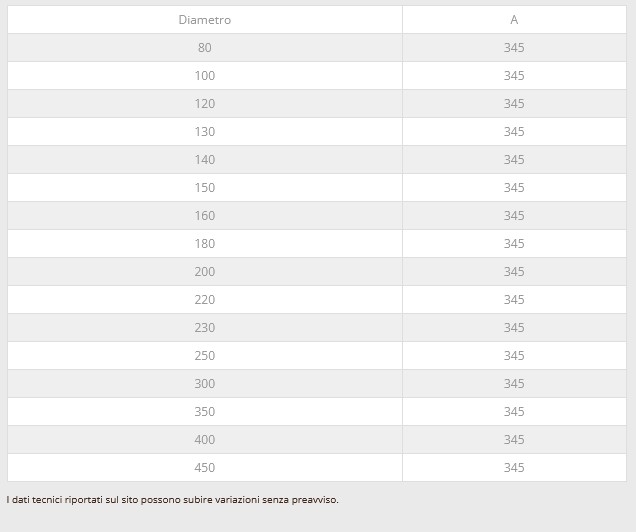Screen dimensions: 636x532
Task: Click the diameter 300 cell
Action: click(x=205, y=384)
